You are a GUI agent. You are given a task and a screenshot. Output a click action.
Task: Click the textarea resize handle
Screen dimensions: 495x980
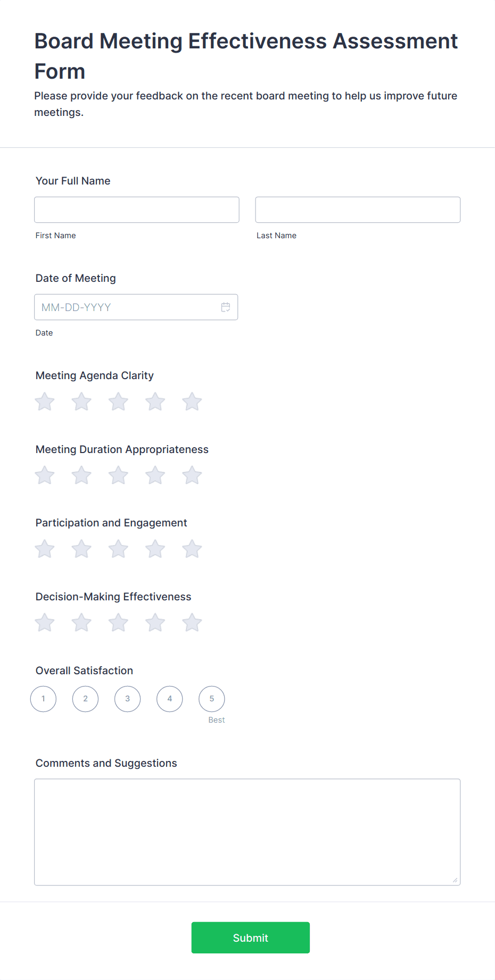pos(456,880)
